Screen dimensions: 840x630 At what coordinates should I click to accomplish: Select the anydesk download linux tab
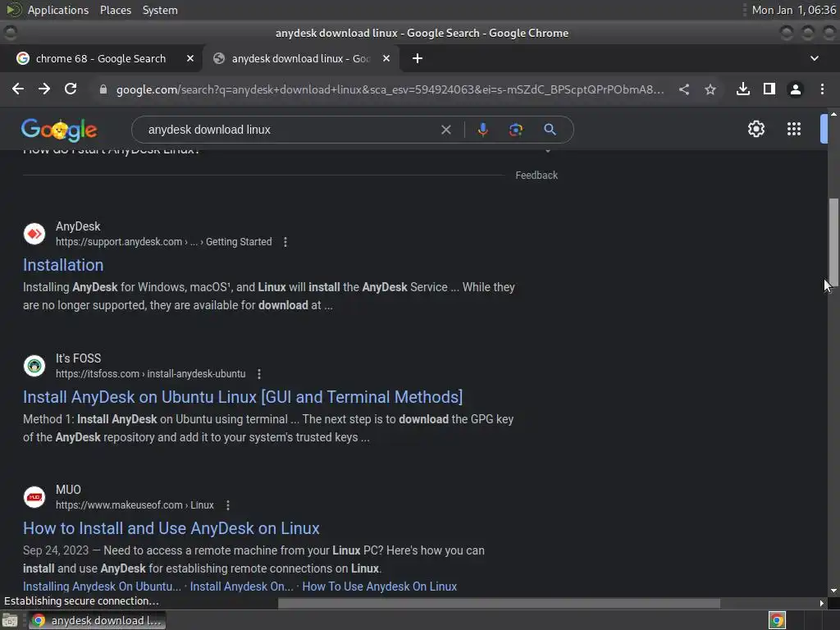point(300,58)
